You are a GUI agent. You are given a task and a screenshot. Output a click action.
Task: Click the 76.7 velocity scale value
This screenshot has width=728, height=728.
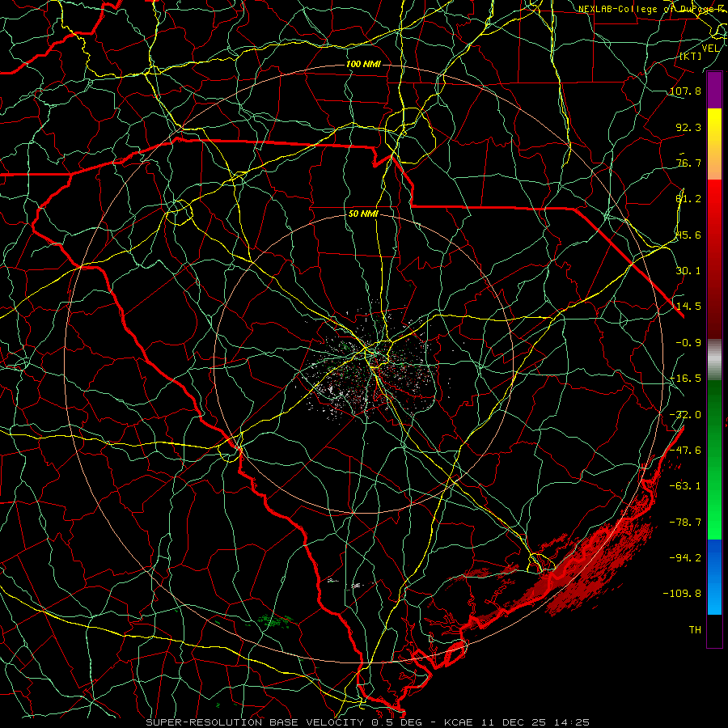(688, 163)
